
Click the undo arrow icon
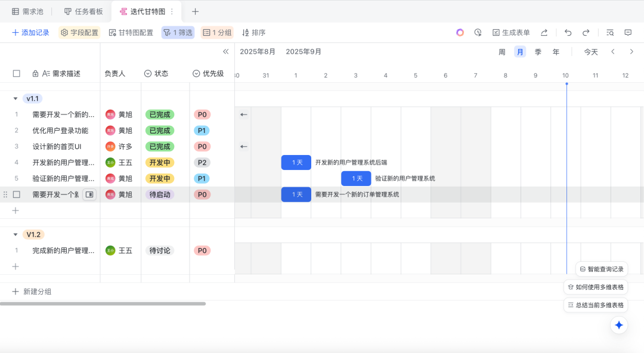click(568, 33)
